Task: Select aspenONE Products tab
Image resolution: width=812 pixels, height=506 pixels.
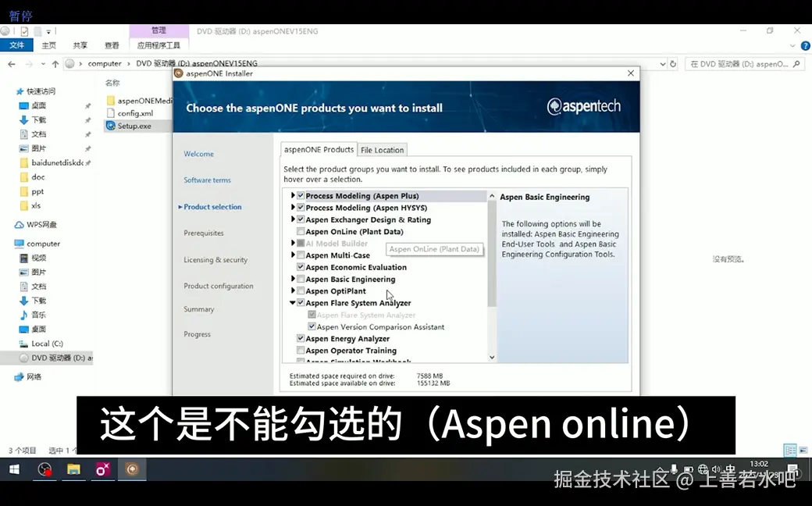Action: (319, 149)
